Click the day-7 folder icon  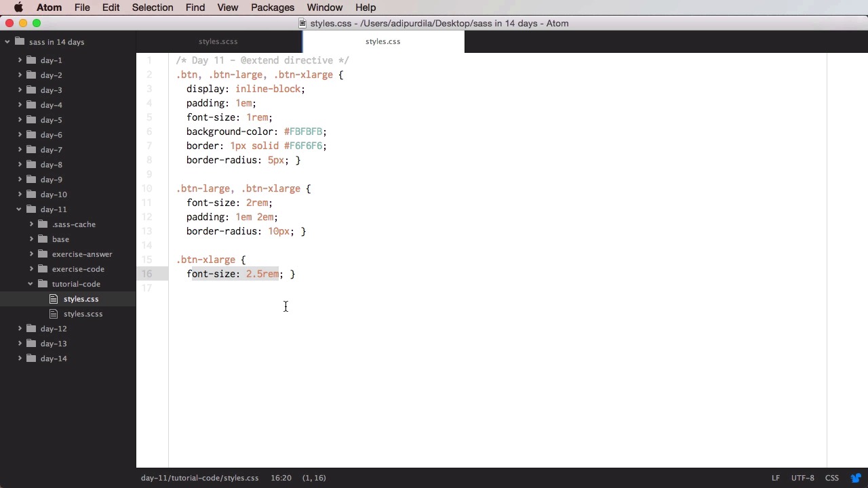pos(31,150)
